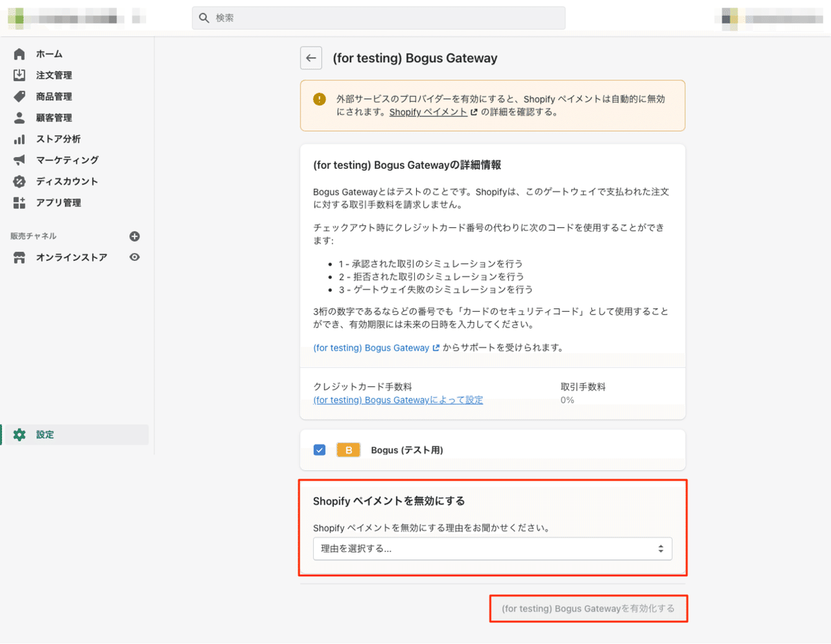Click the discount badge icon (ディスカウント)
831x644 pixels.
[19, 181]
